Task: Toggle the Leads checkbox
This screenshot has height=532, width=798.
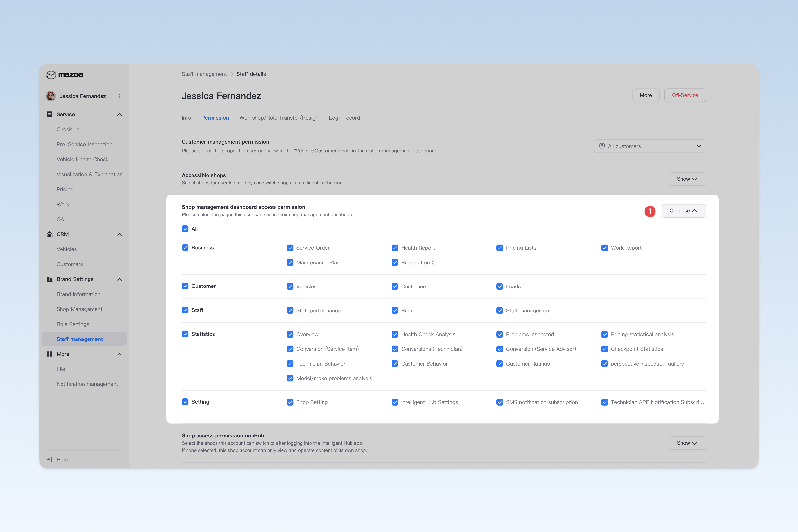Action: [500, 286]
